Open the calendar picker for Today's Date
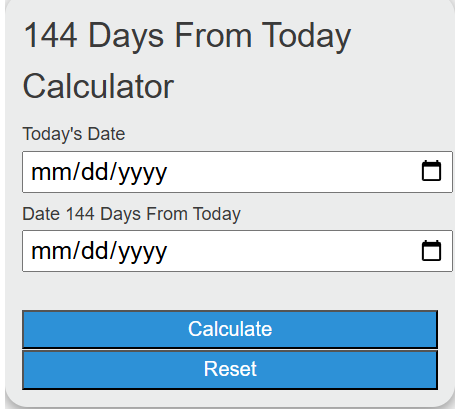The height and width of the screenshot is (412, 462). pos(431,171)
